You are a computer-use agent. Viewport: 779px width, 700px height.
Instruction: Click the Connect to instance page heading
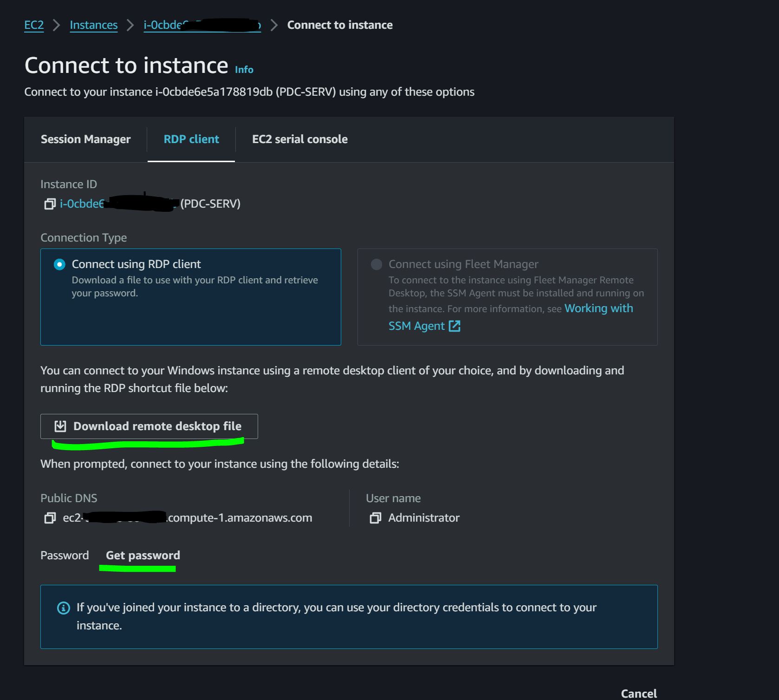click(x=126, y=65)
